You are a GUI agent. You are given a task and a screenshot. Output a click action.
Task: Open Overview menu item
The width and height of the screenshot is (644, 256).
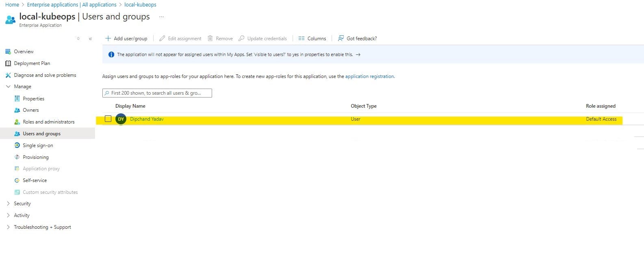click(x=24, y=52)
